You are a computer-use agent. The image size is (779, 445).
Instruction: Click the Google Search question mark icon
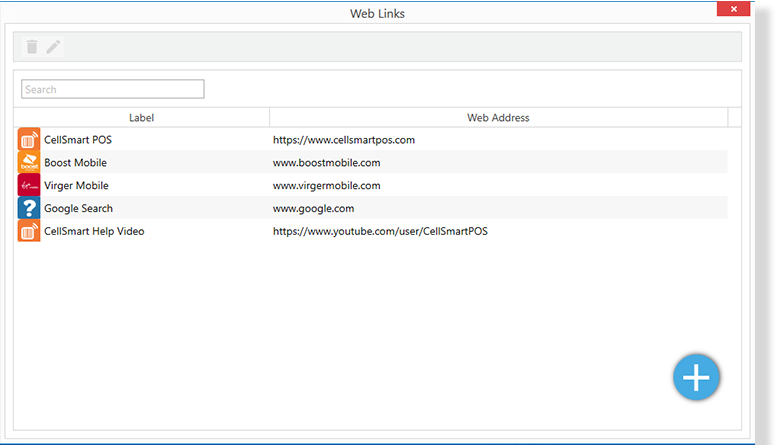[29, 208]
